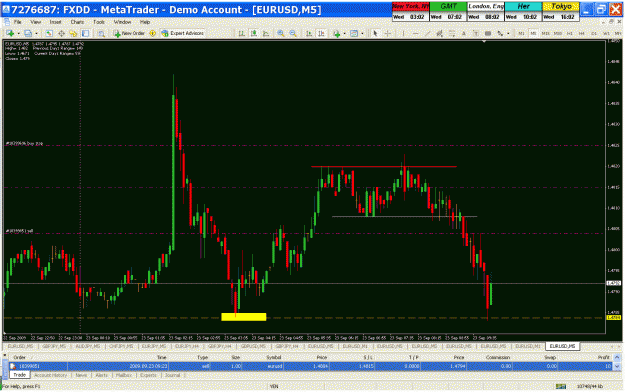Switch to the AUDJPY,M5 chart tab
This screenshot has width=625, height=392.
[x=88, y=346]
